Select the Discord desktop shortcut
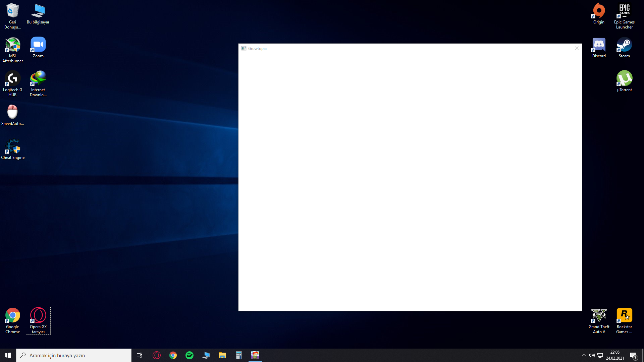 click(599, 48)
